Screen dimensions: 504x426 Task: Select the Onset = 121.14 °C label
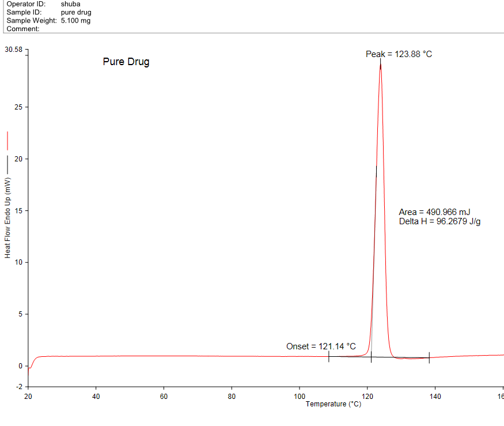point(321,346)
